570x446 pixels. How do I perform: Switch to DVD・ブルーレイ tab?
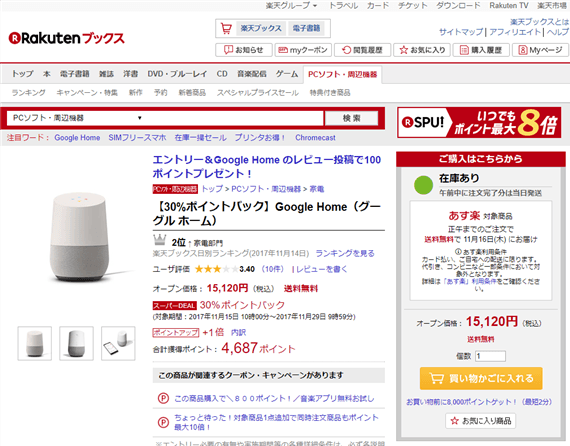[x=177, y=74]
